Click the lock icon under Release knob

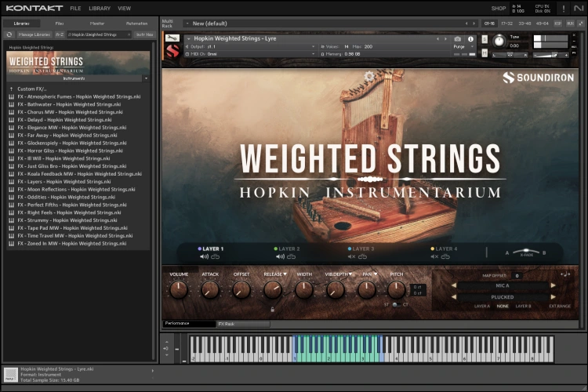pyautogui.click(x=272, y=309)
